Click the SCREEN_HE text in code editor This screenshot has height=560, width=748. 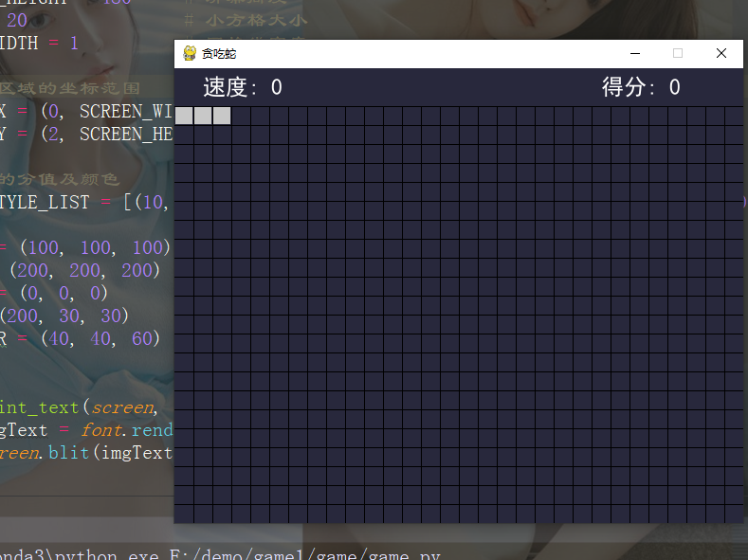[126, 134]
